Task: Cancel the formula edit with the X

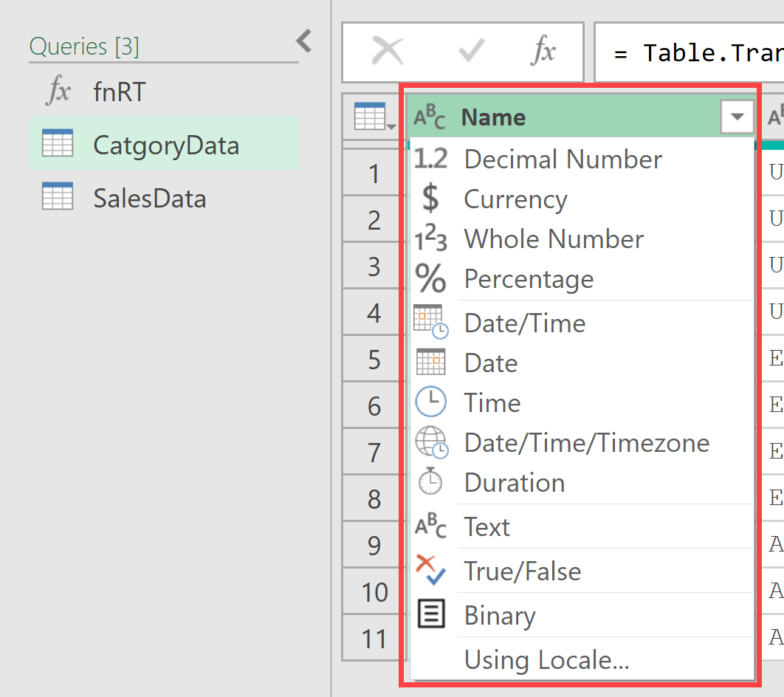Action: click(388, 51)
